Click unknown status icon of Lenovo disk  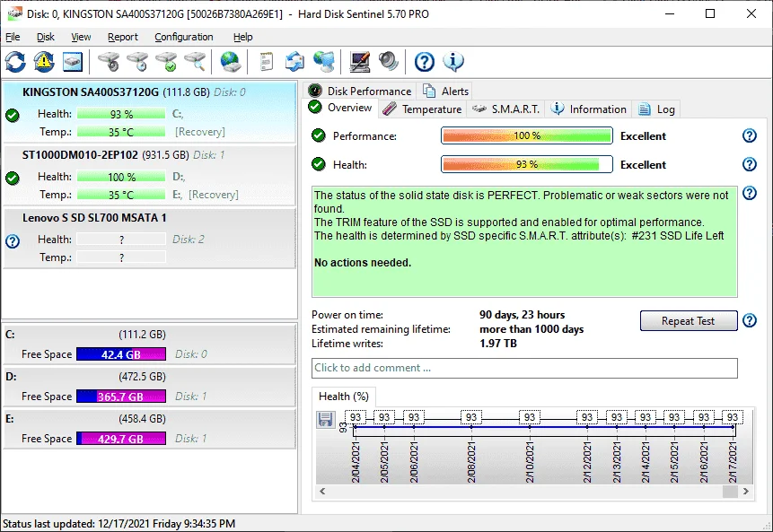(x=13, y=241)
